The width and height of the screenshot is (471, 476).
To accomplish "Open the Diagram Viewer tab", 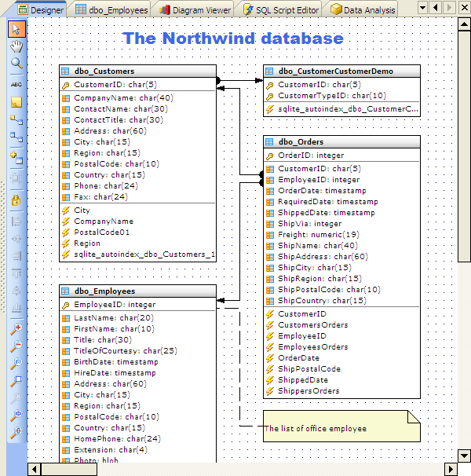I will (195, 10).
